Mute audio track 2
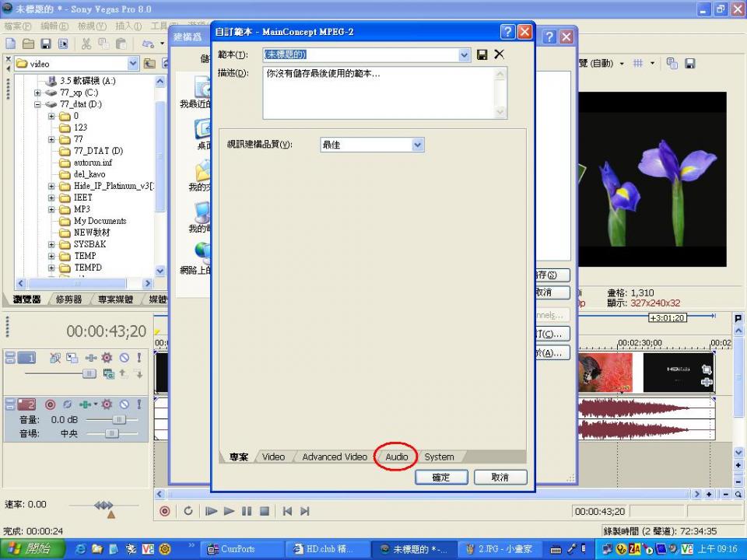 124,404
